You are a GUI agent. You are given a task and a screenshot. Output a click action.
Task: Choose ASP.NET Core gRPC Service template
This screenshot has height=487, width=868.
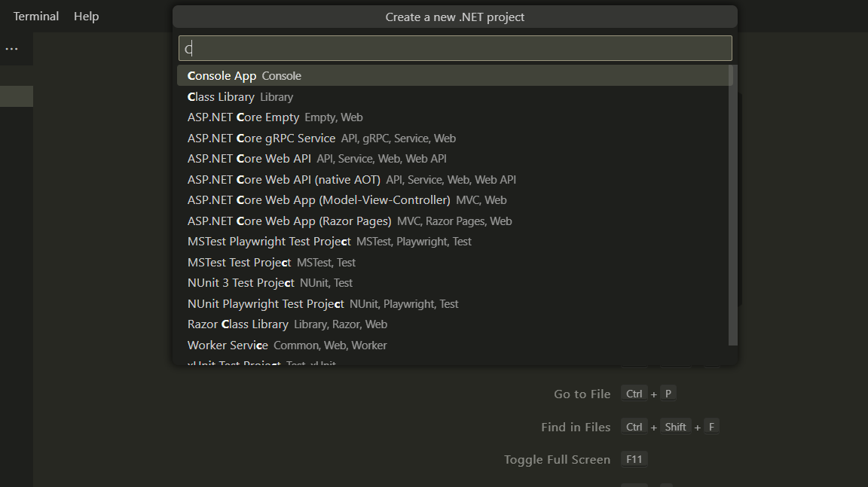[454, 138]
